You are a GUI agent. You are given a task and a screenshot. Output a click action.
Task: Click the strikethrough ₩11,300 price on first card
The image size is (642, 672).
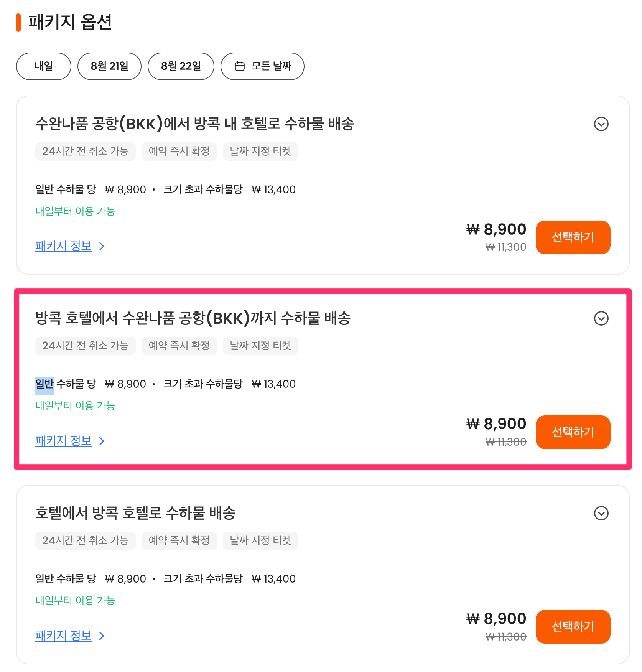[x=505, y=247]
